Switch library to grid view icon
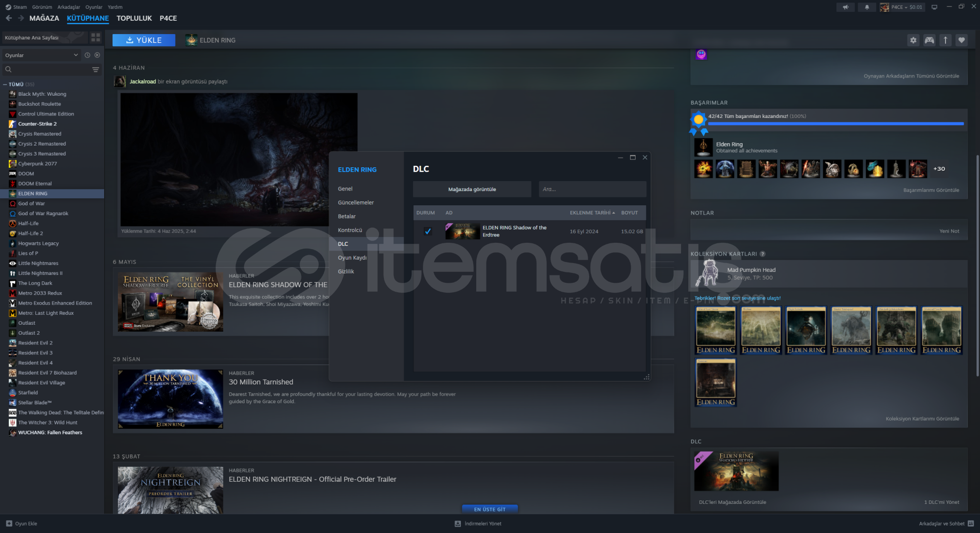Image resolution: width=980 pixels, height=533 pixels. coord(96,38)
